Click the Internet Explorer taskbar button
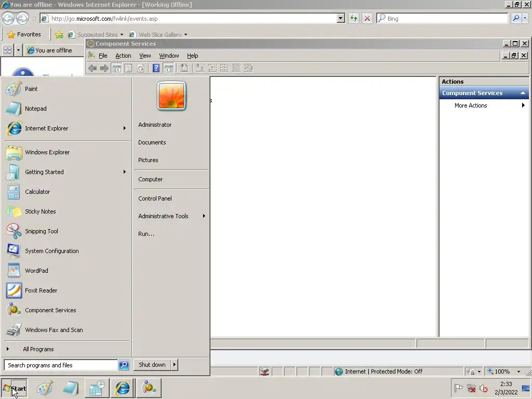 (x=123, y=388)
